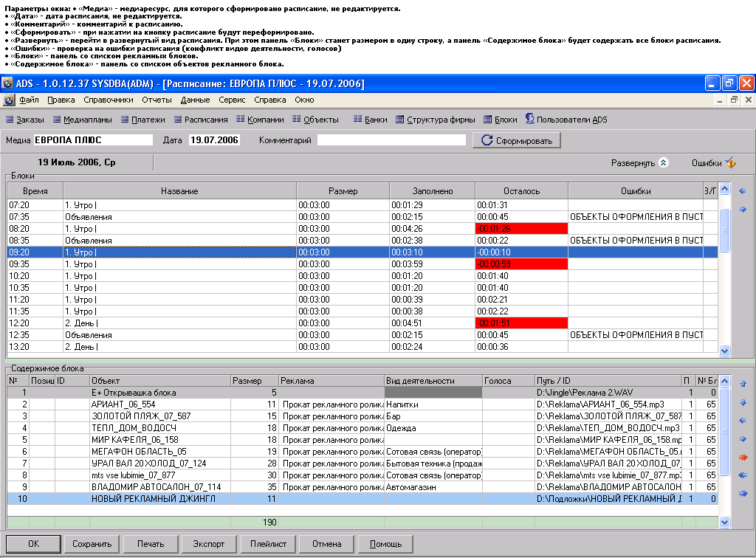Minimize the inner MDI document window

(720, 100)
